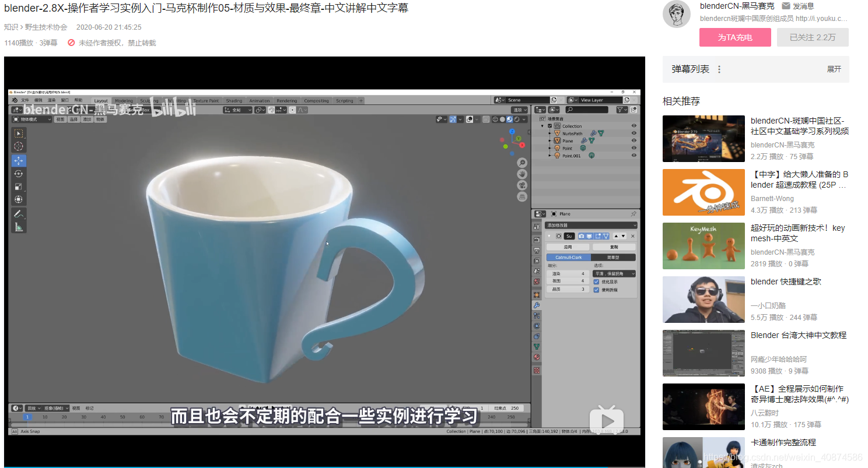
Task: Switch to the Modeling workspace tab
Action: (124, 101)
